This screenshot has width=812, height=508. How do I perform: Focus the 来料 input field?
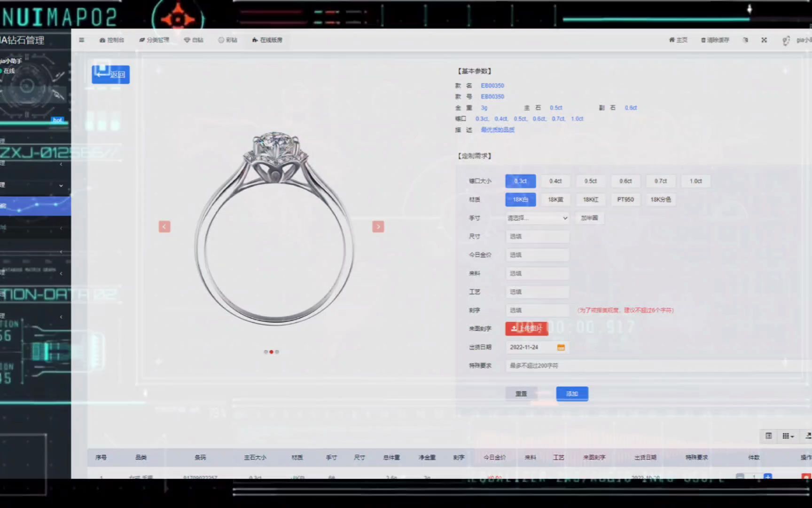coord(538,273)
